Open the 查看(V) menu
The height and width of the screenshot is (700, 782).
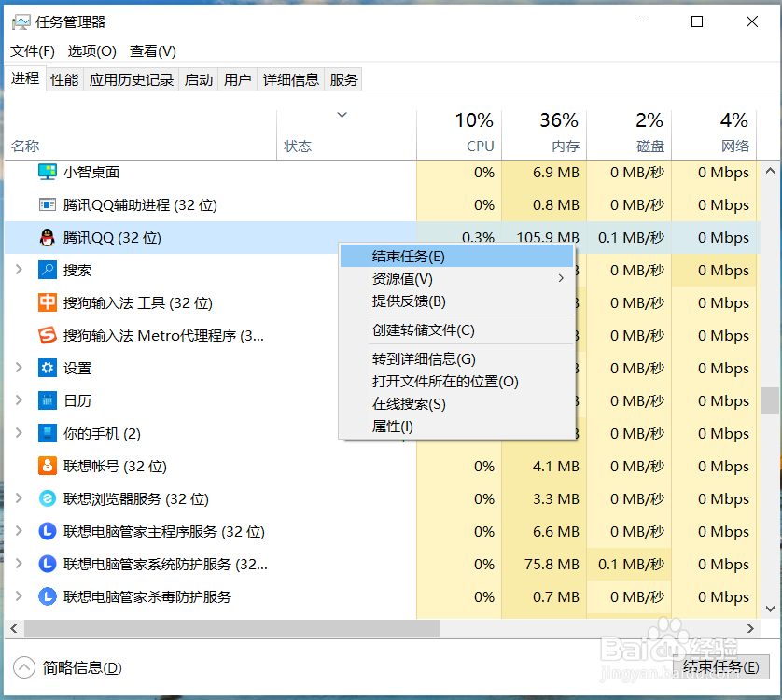pyautogui.click(x=153, y=51)
